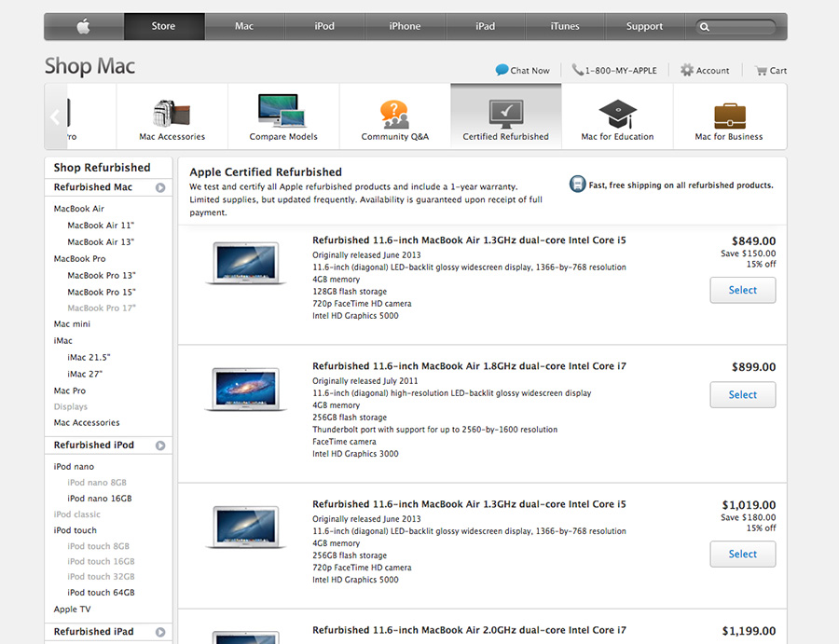This screenshot has height=644, width=839.
Task: Open Mac mini in the sidebar
Action: click(x=72, y=323)
